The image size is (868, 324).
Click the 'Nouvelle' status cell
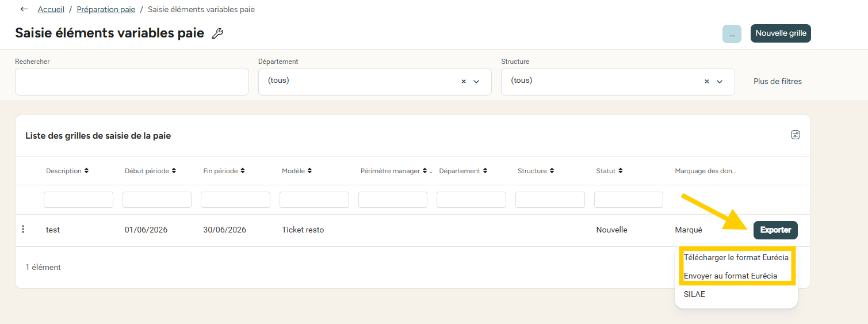coord(612,230)
